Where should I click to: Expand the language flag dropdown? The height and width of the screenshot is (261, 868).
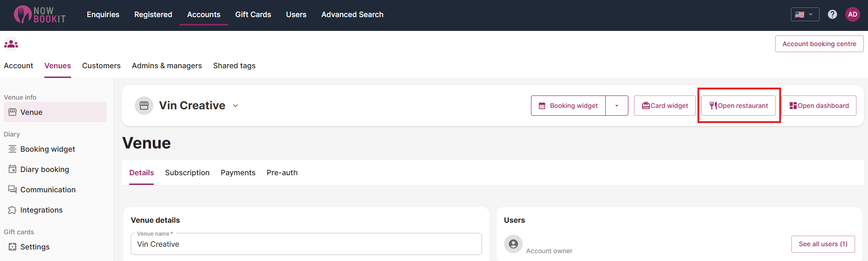tap(804, 14)
